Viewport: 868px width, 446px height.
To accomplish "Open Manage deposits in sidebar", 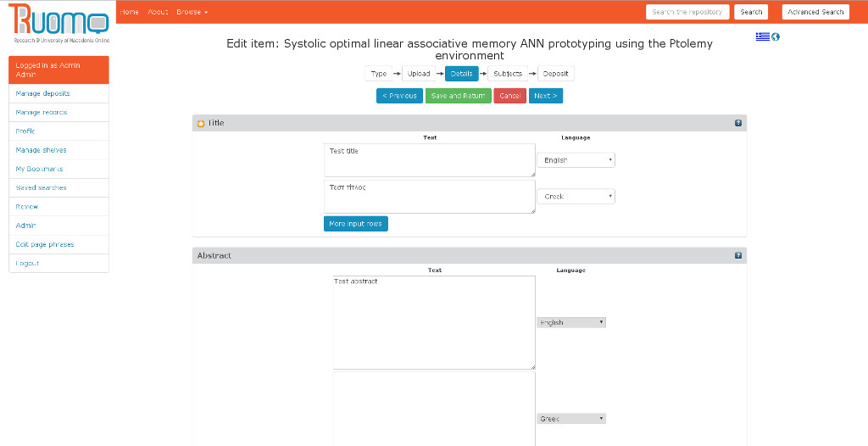I will pos(43,93).
